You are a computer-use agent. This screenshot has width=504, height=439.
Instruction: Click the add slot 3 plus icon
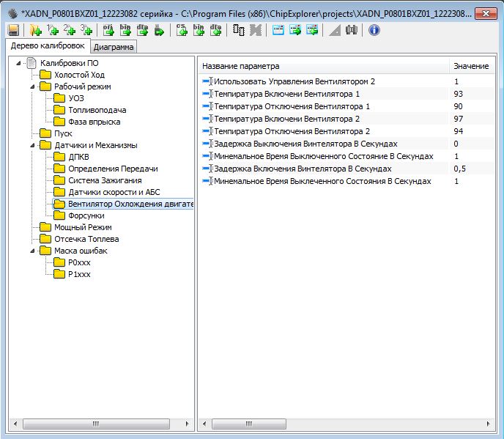point(86,30)
